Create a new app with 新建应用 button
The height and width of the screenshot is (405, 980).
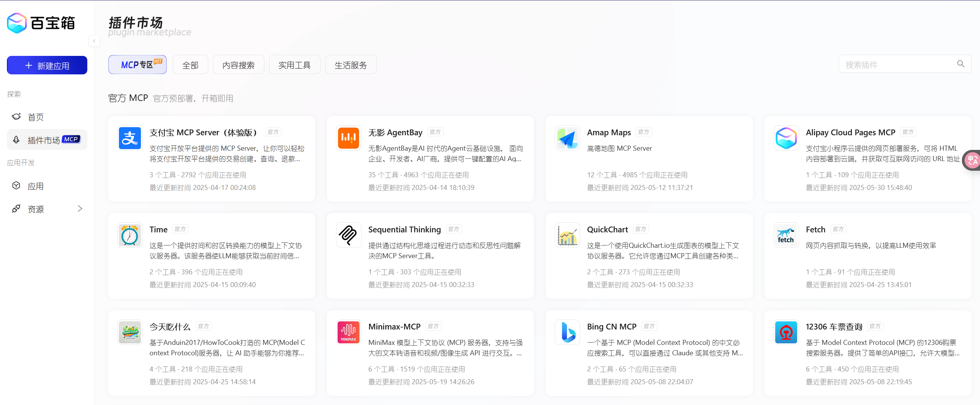click(47, 66)
